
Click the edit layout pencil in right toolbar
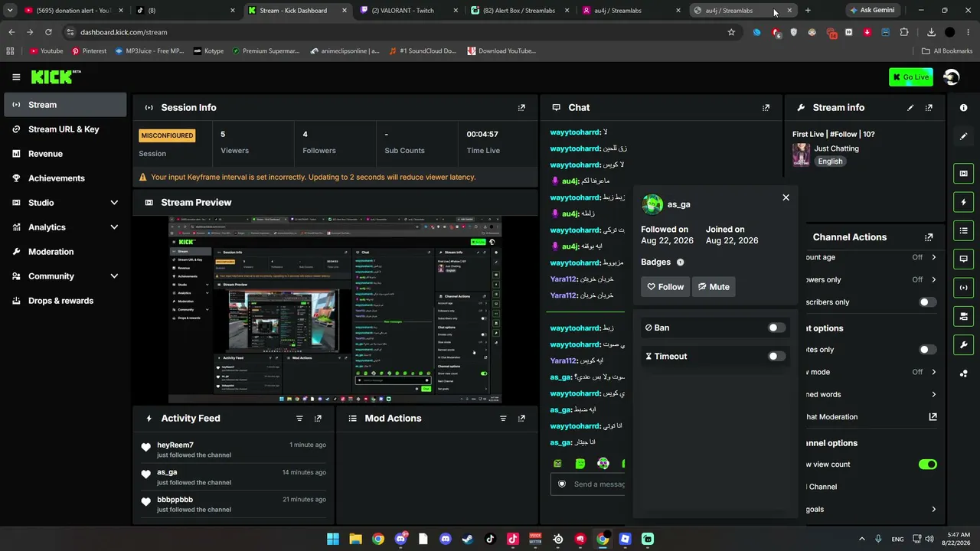pos(963,136)
